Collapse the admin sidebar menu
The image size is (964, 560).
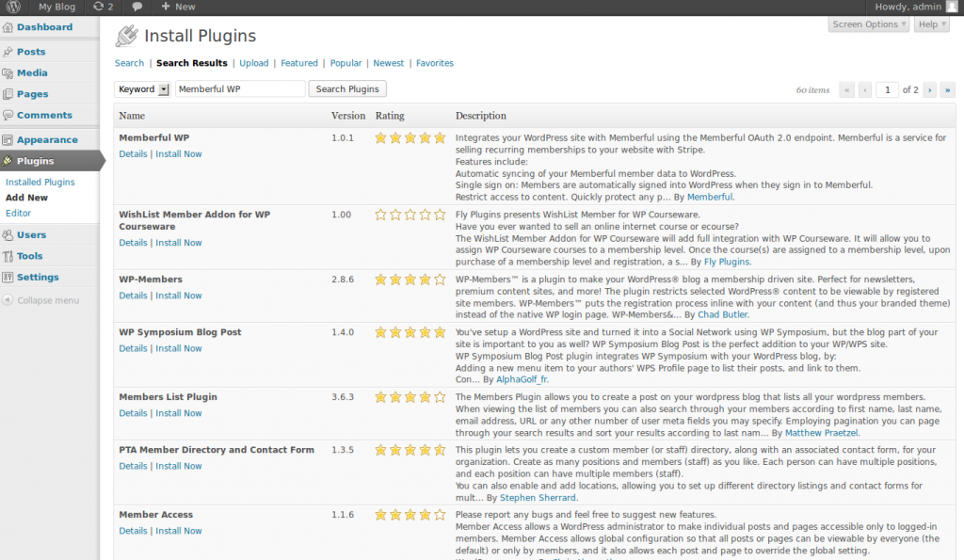pyautogui.click(x=47, y=300)
